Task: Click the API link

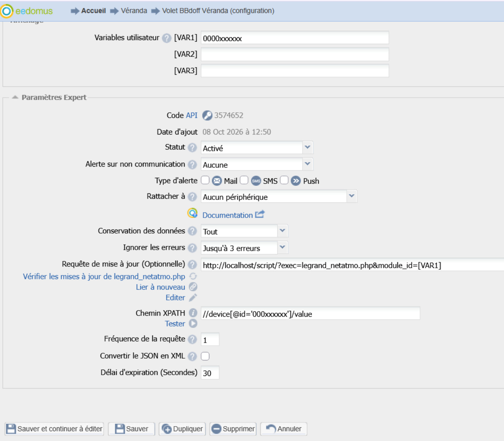Action: 192,115
